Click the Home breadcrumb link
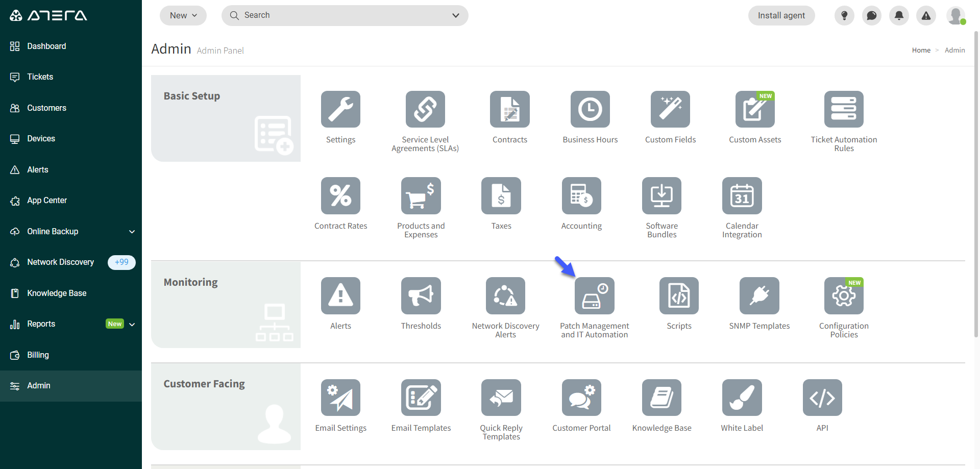The width and height of the screenshot is (980, 469). [x=921, y=51]
